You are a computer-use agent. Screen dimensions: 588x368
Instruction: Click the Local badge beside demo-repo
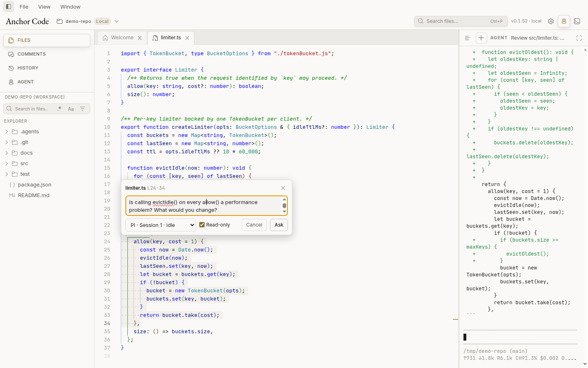click(x=102, y=21)
